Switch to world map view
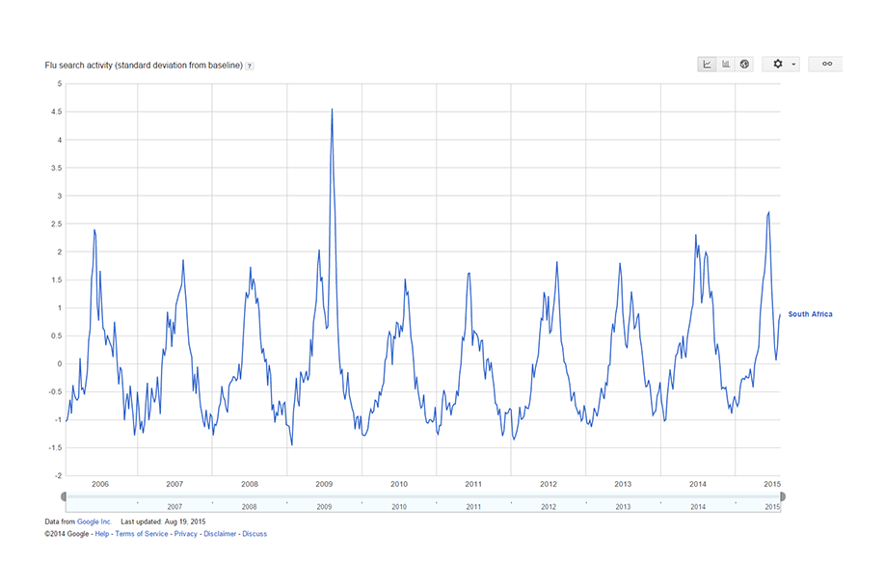This screenshot has height=588, width=885. [744, 65]
